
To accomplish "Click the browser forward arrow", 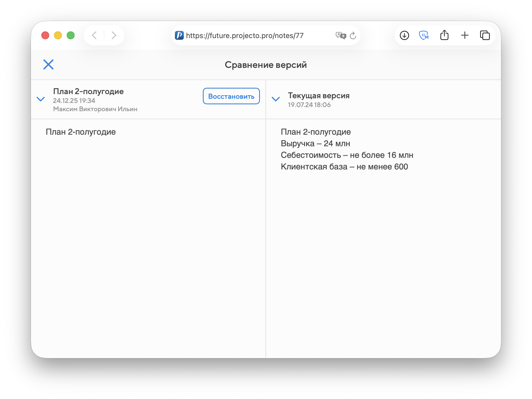I will (x=114, y=35).
